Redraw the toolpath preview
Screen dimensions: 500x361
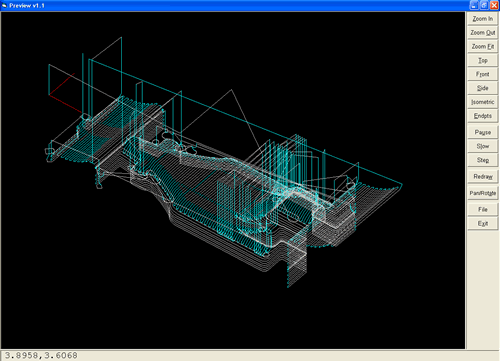(482, 177)
